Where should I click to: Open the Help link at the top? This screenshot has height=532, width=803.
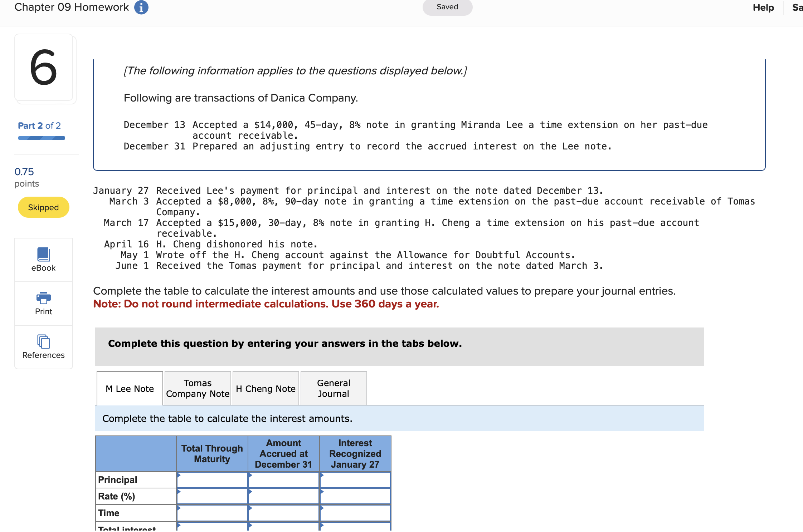pyautogui.click(x=763, y=8)
